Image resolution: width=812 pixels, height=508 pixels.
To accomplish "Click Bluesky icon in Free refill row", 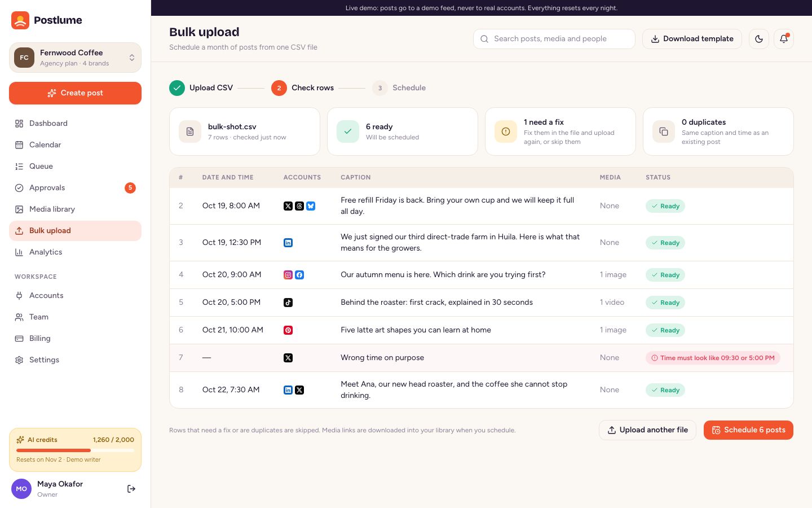I will (311, 206).
